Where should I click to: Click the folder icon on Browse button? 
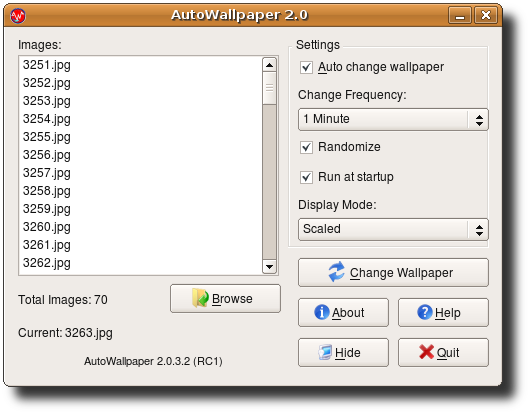point(200,298)
